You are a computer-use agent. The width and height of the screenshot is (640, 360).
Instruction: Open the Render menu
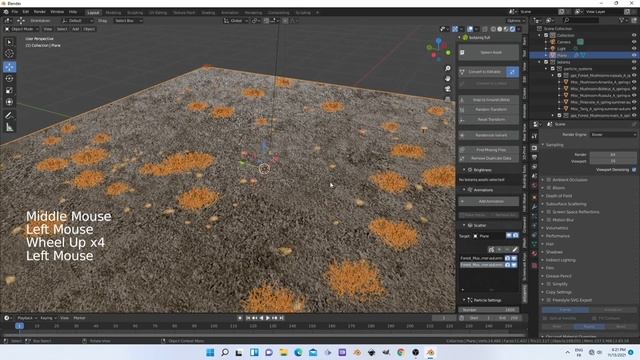[40, 12]
